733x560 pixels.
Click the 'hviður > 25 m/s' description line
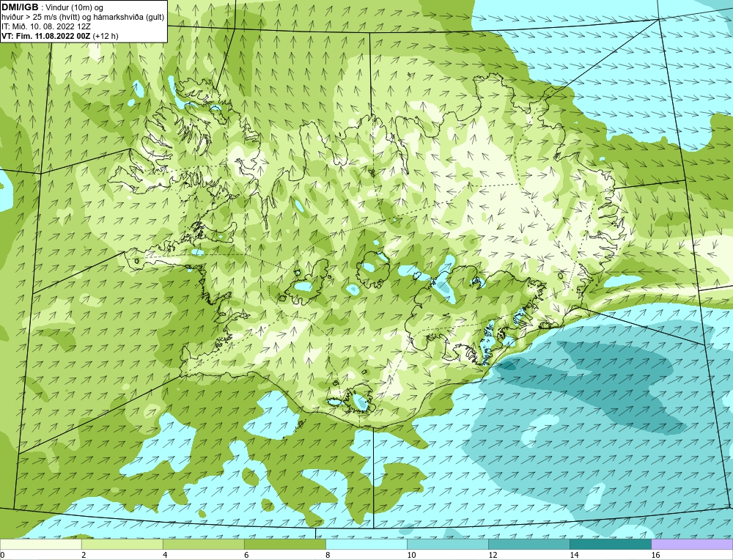(x=83, y=18)
